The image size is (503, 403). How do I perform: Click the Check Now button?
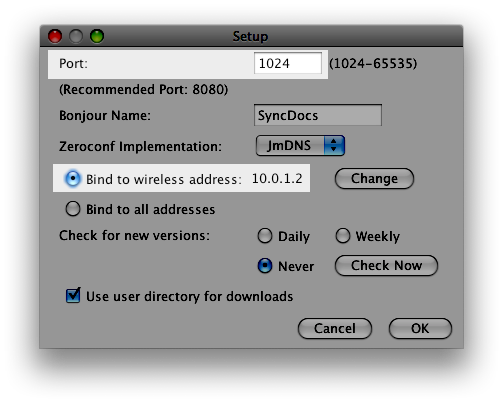386,266
